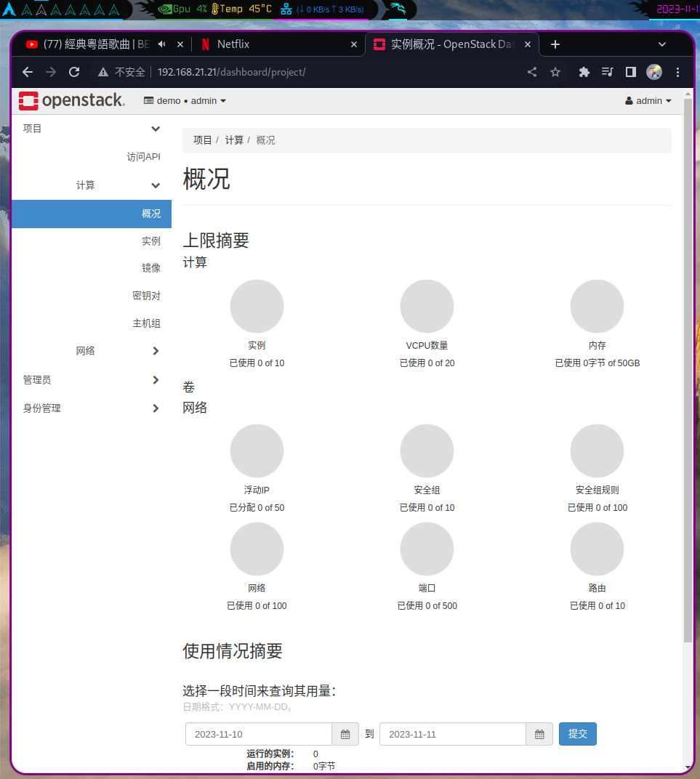Open the 访问API link

pyautogui.click(x=143, y=156)
